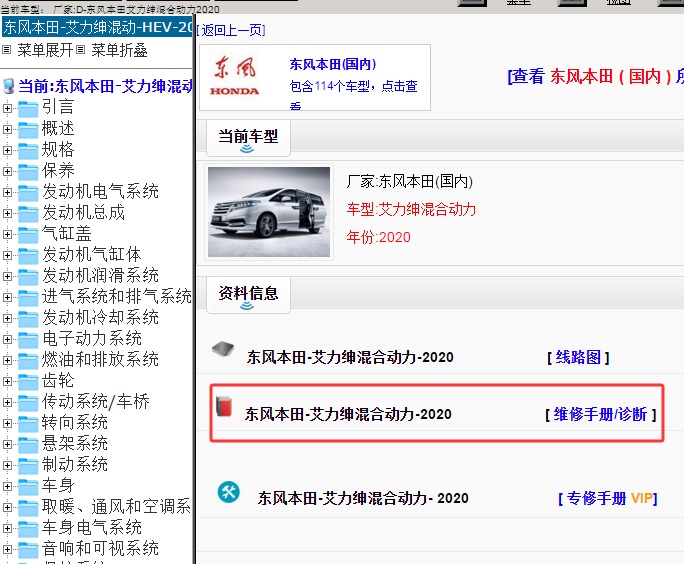Viewport: 684px width, 564px height.
Task: Open the 发动机气缸体 folder icon
Action: (28, 256)
